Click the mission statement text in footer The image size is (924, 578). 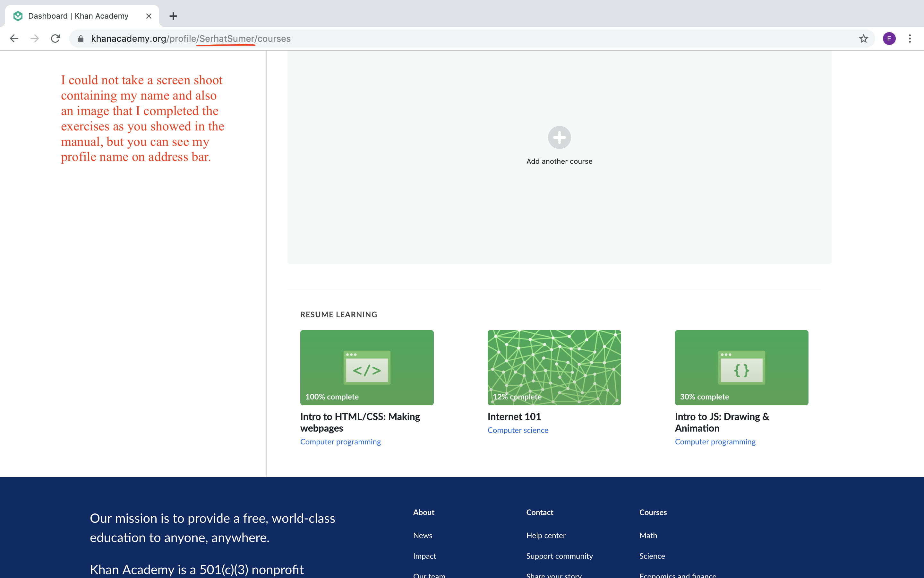(212, 528)
